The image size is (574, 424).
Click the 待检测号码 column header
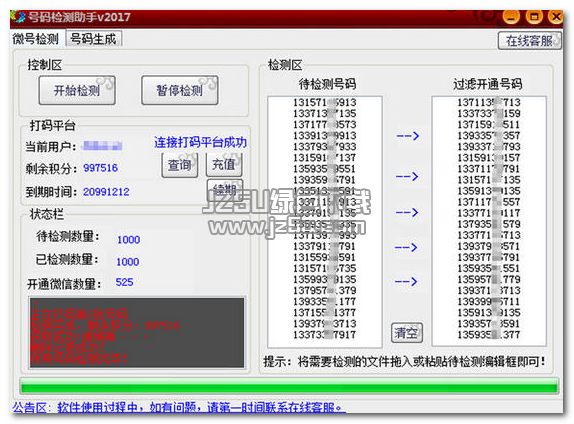(327, 84)
